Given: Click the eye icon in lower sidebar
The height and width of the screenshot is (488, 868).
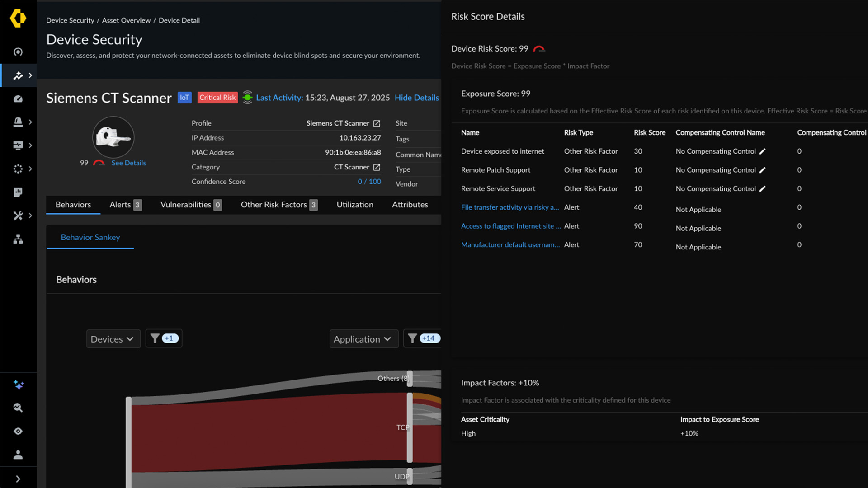Looking at the screenshot, I should [x=18, y=431].
